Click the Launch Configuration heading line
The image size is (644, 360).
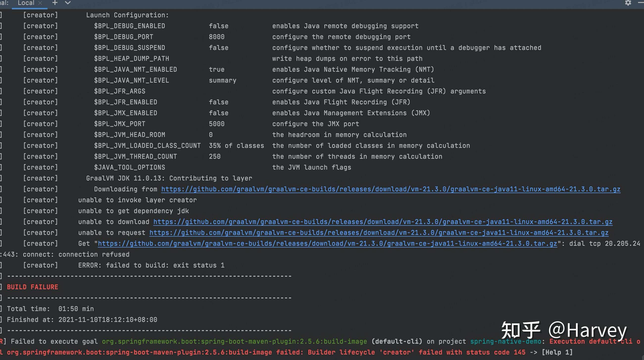(x=127, y=15)
